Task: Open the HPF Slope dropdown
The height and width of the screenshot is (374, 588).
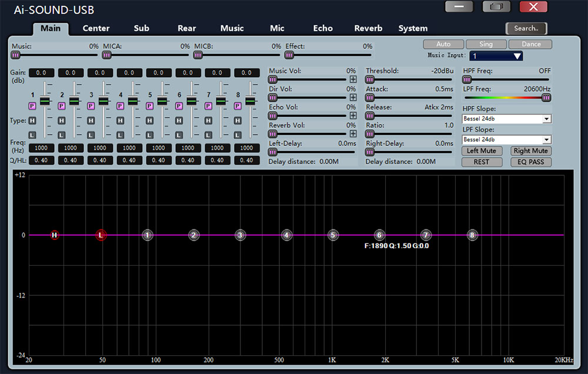Action: 507,119
